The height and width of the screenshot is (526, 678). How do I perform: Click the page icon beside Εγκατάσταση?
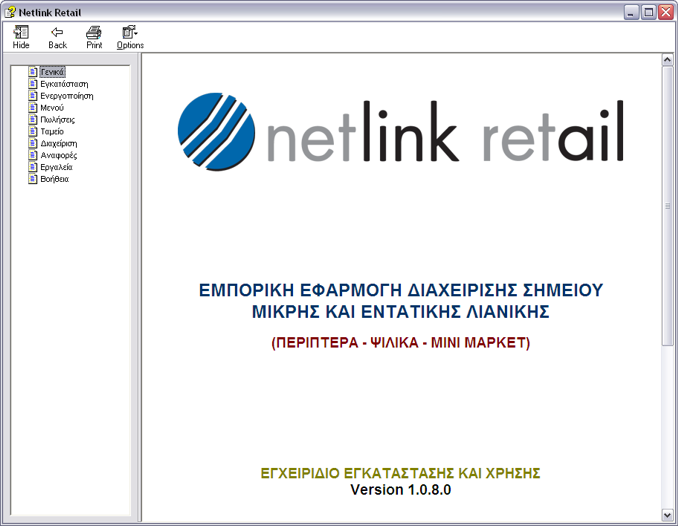(x=33, y=83)
